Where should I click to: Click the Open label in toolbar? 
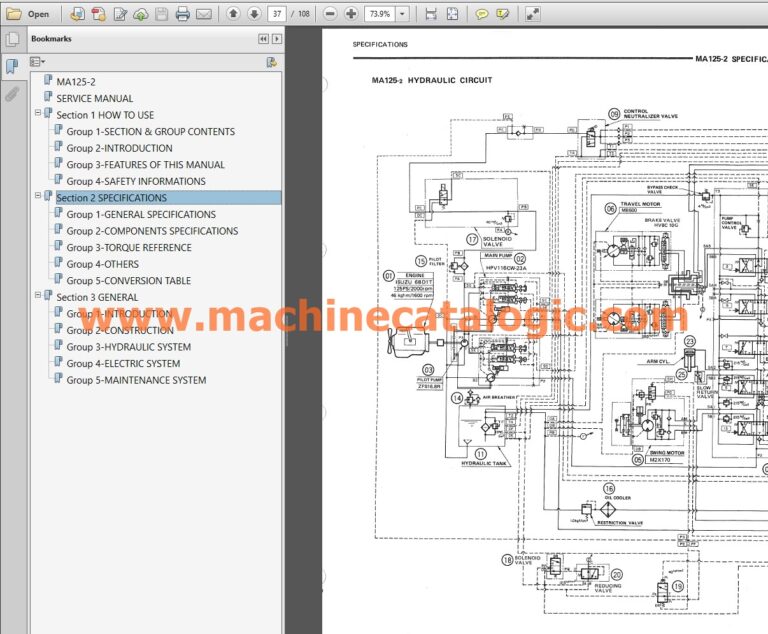[38, 14]
